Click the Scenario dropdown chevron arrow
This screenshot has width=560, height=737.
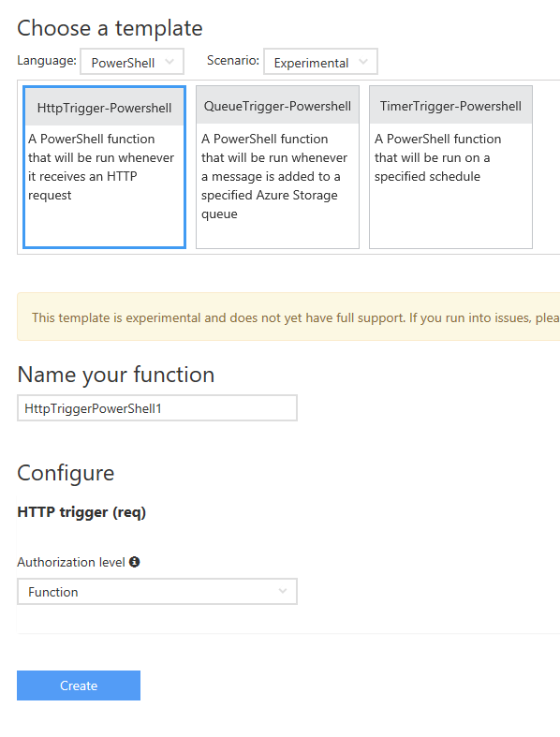363,62
